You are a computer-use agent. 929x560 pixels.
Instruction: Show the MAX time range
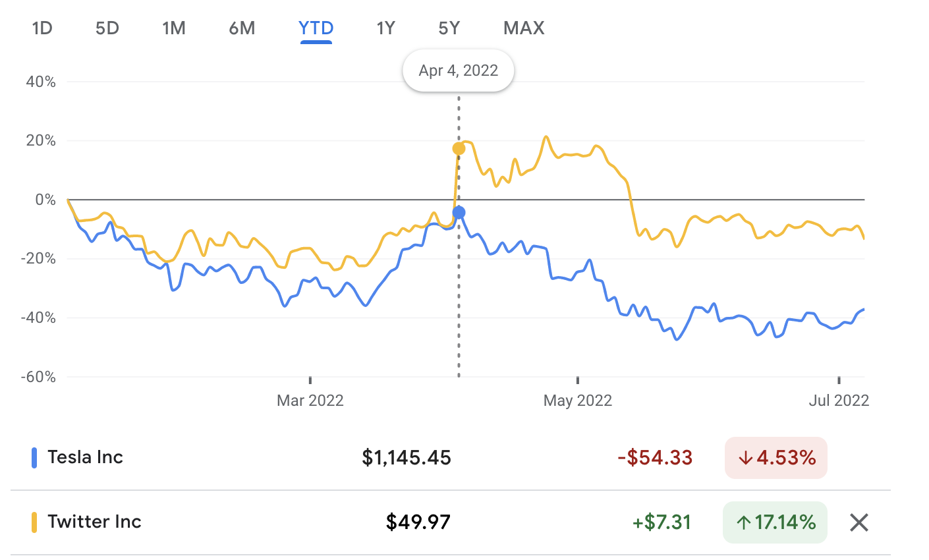(x=524, y=28)
